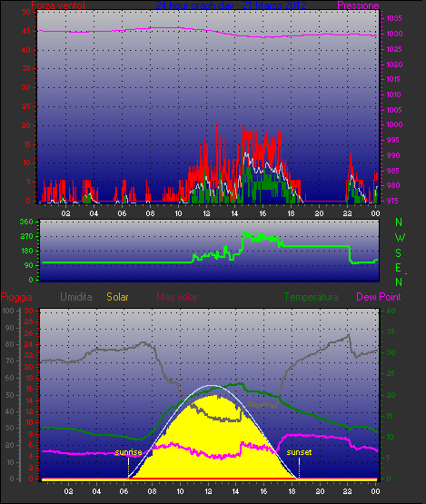The image size is (426, 504).
Task: Click the 100 value on humidity axis
Action: pos(8,311)
